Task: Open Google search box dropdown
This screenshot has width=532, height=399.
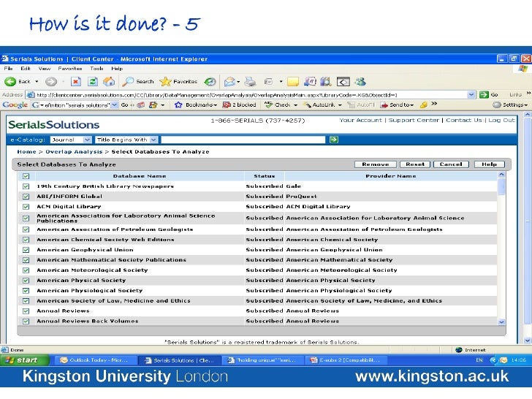Action: click(x=115, y=104)
